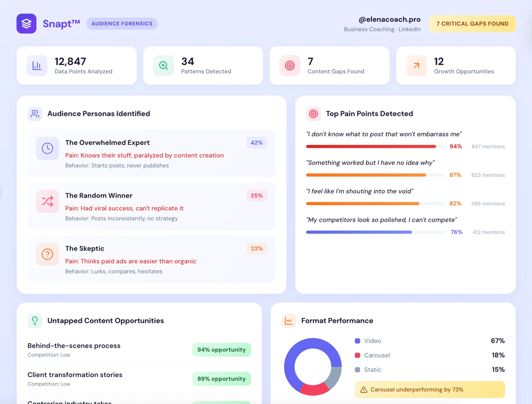
Task: Click the @elenacoach.pro profile link
Action: 389,19
